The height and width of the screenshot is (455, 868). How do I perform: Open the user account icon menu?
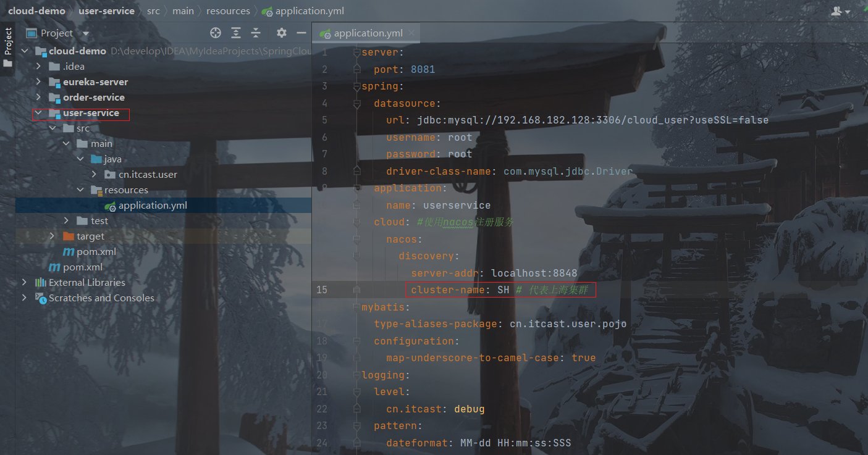click(x=840, y=11)
